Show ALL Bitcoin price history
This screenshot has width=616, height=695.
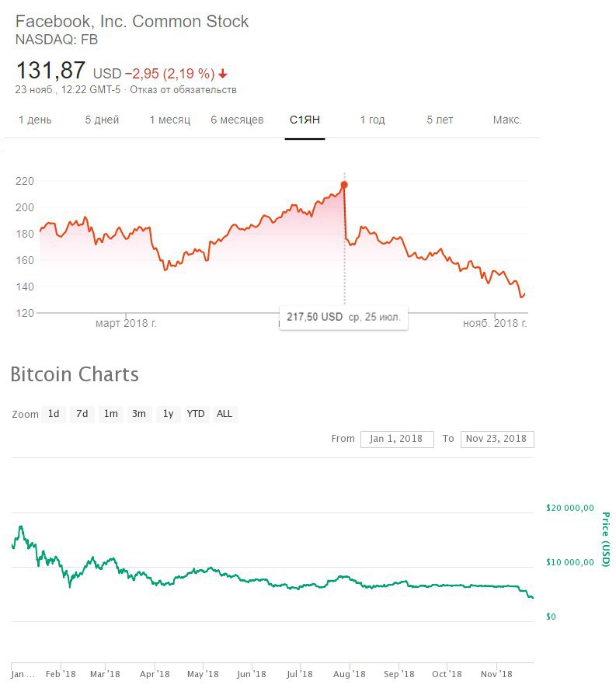(224, 414)
